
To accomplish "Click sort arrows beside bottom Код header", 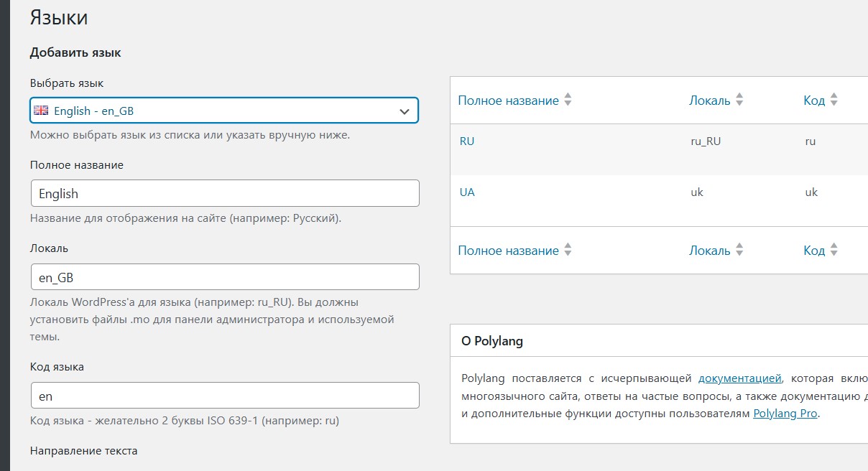I will 834,251.
